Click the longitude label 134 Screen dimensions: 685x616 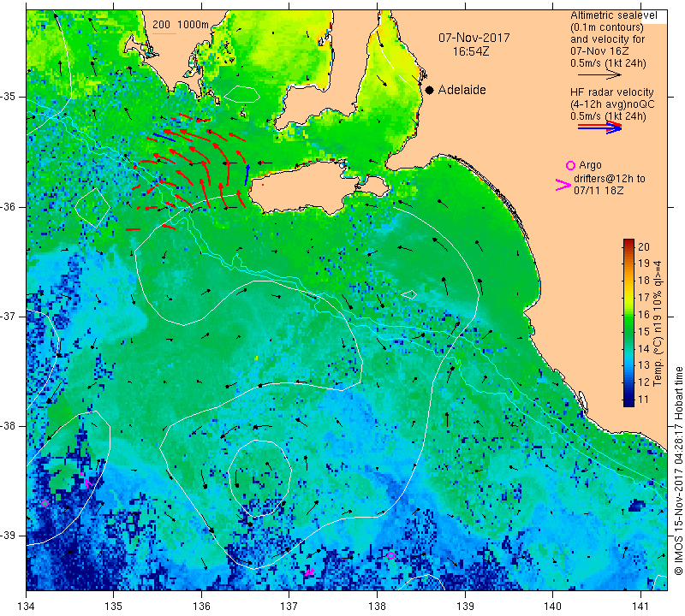coord(27,606)
